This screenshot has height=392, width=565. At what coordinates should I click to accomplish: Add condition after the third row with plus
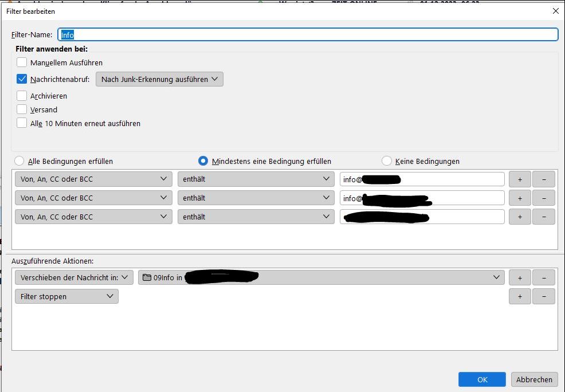pos(520,217)
